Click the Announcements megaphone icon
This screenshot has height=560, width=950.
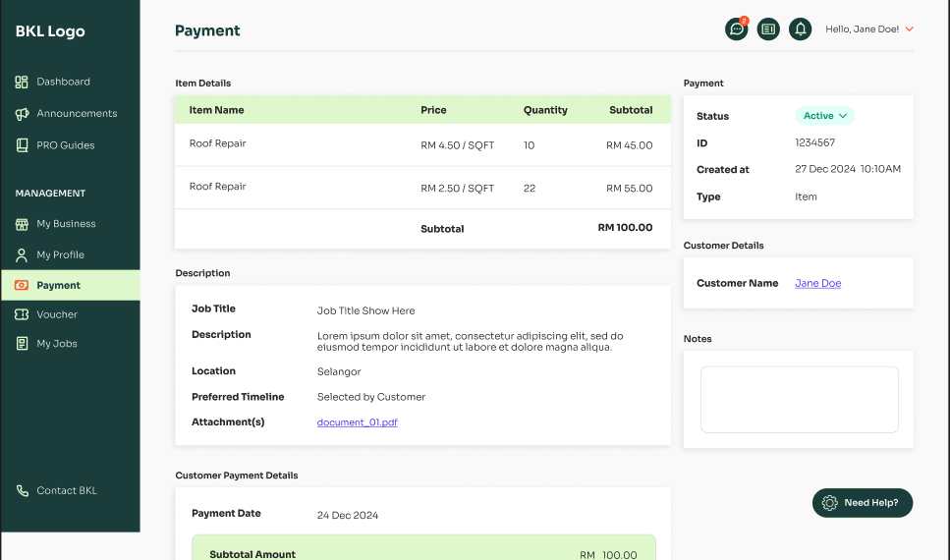point(22,114)
